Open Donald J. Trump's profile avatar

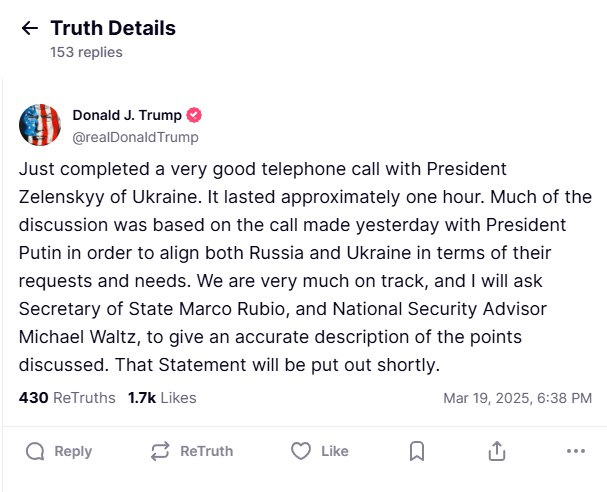click(x=39, y=124)
